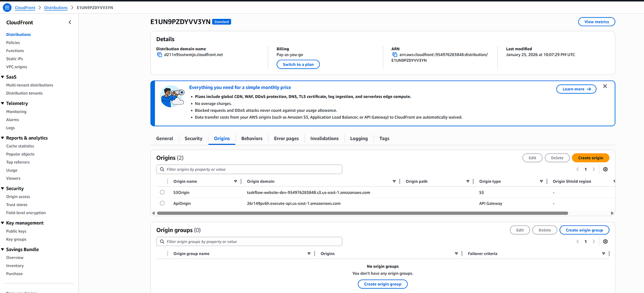
Task: Open VPC origins in the sidebar
Action: pos(17,67)
